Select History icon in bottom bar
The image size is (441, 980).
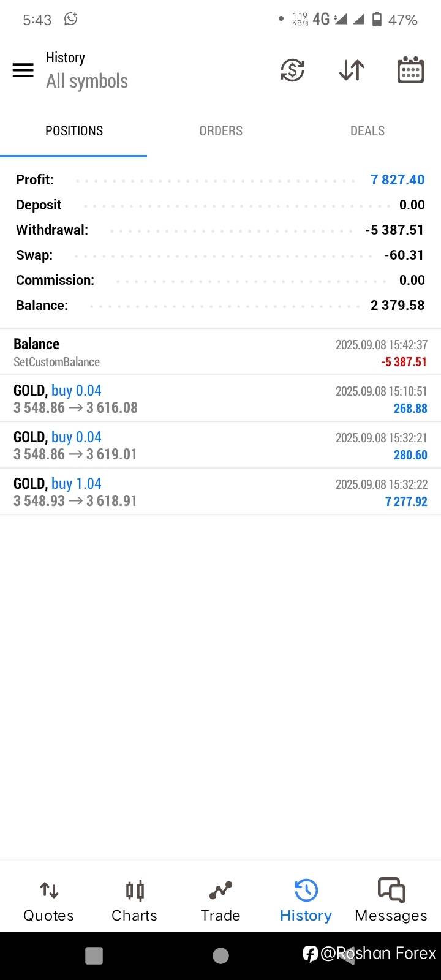click(x=306, y=900)
